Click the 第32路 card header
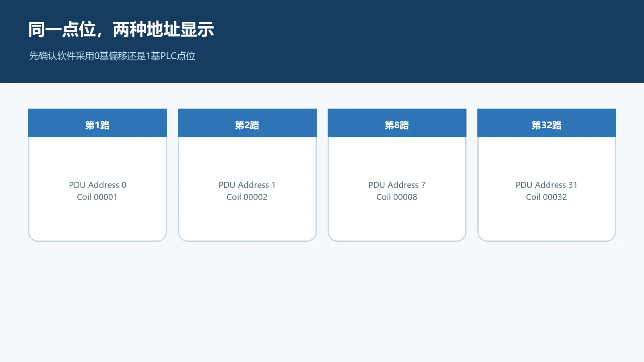644x362 pixels. click(547, 123)
